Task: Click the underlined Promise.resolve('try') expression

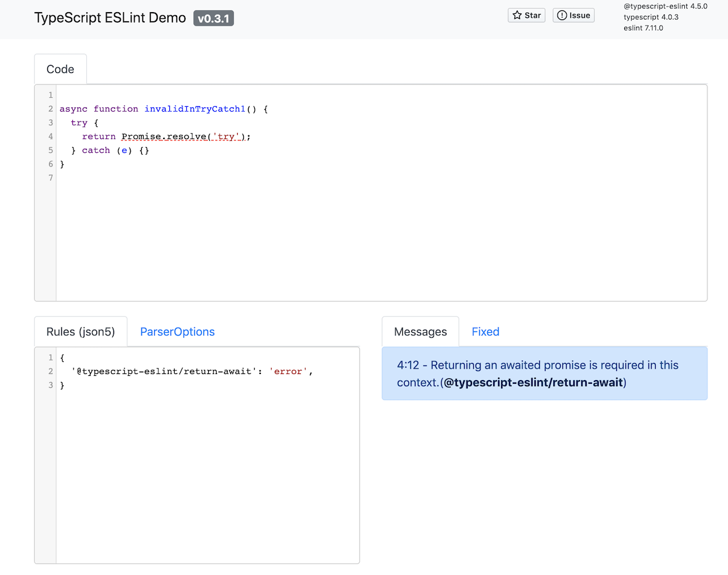Action: pyautogui.click(x=183, y=137)
